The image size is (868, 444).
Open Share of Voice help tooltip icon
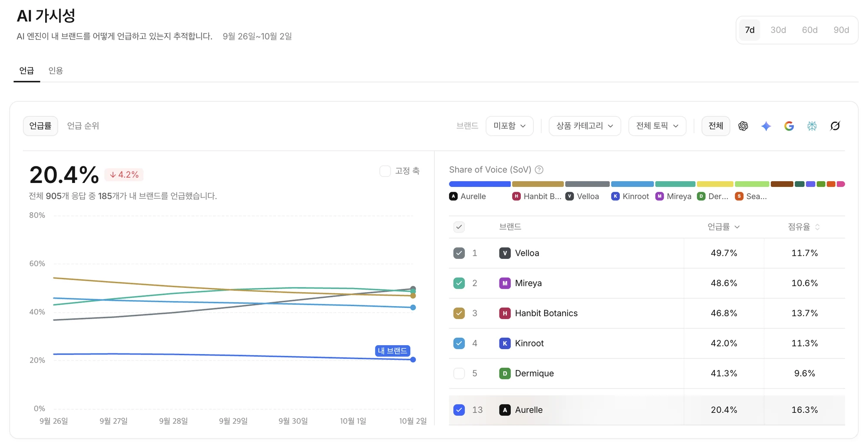(539, 170)
